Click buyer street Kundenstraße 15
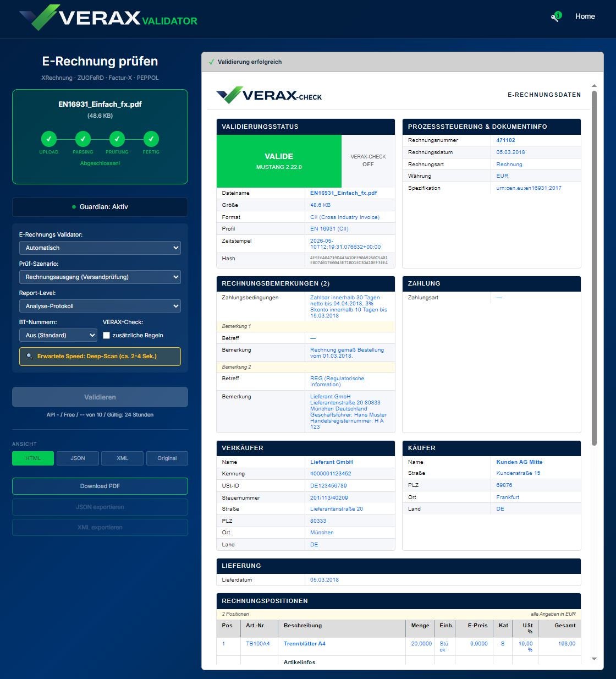 pyautogui.click(x=518, y=473)
